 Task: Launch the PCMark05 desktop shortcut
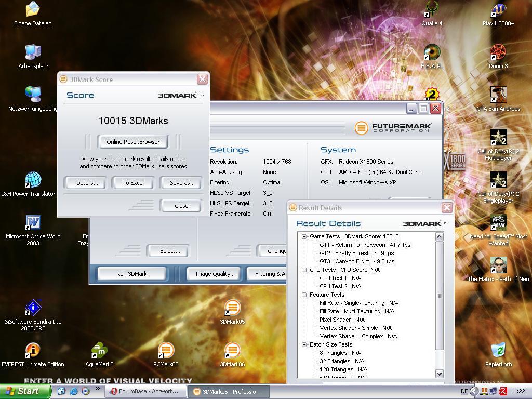(x=166, y=354)
